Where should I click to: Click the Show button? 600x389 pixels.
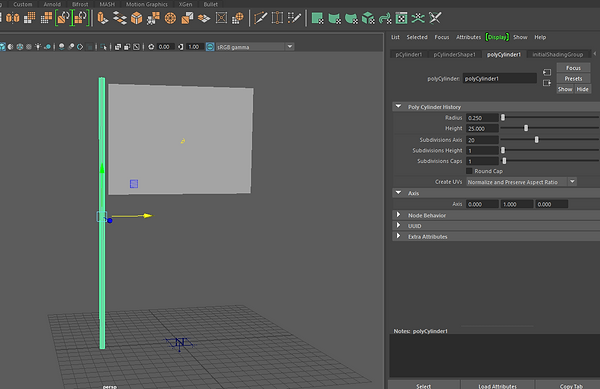[x=565, y=89]
